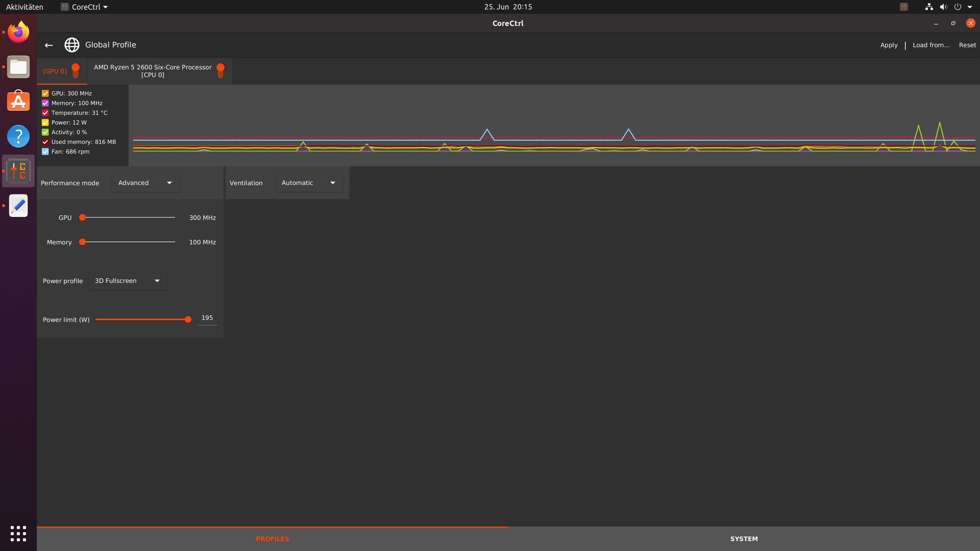Toggle the GPU 0 enable switch
Screen dimensions: 980x551
click(76, 71)
